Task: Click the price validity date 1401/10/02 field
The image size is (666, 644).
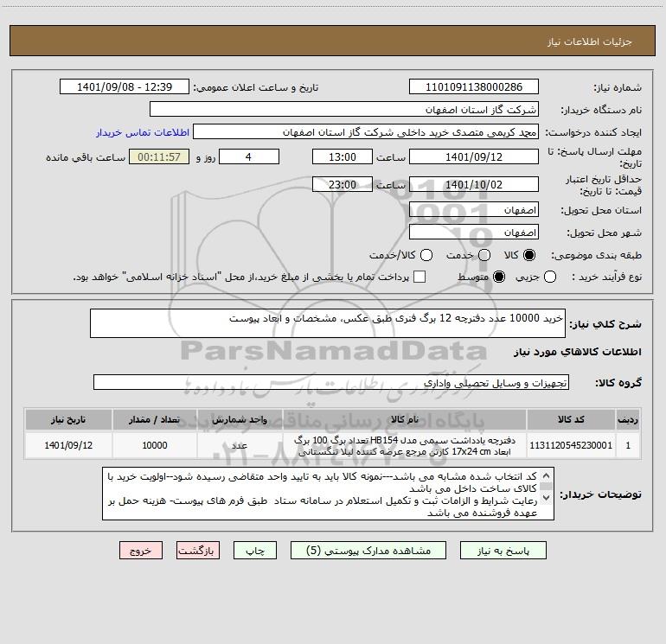Action: [x=474, y=184]
